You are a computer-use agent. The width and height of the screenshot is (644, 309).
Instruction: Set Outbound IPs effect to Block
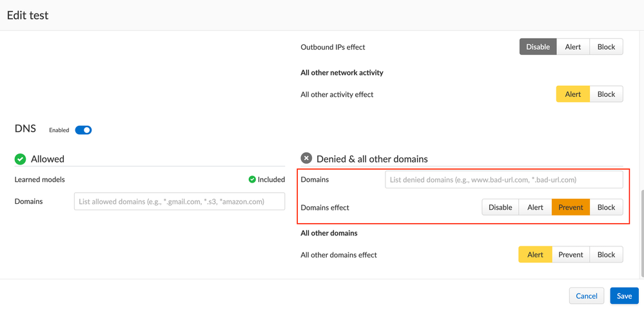[x=606, y=47]
